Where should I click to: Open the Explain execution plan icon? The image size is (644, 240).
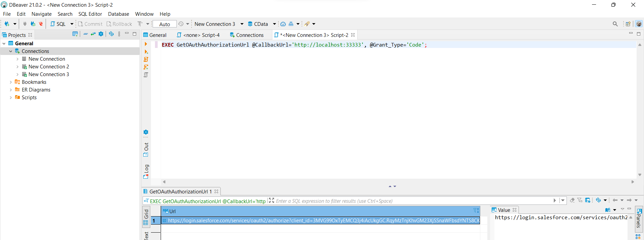pos(146,75)
